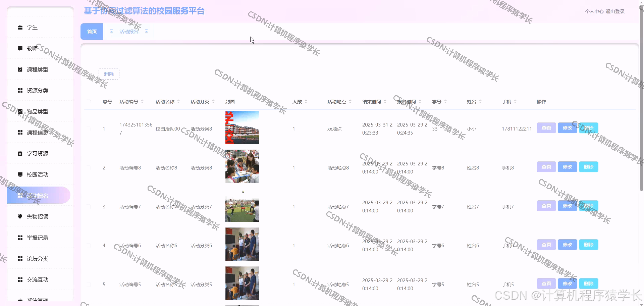Sort by 姓名 using its arrows

(480, 101)
